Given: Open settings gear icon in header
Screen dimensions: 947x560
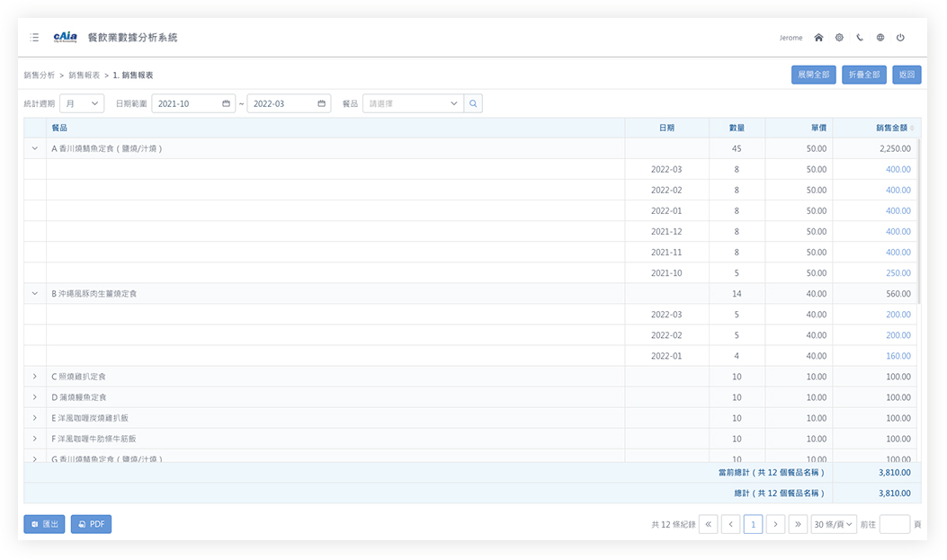Looking at the screenshot, I should click(839, 38).
